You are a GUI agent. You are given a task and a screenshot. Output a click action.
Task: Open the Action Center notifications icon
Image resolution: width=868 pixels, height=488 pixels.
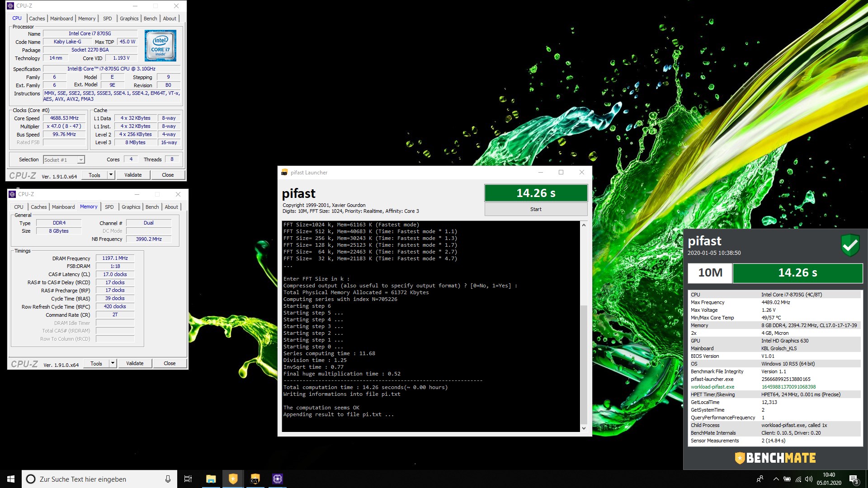point(854,479)
